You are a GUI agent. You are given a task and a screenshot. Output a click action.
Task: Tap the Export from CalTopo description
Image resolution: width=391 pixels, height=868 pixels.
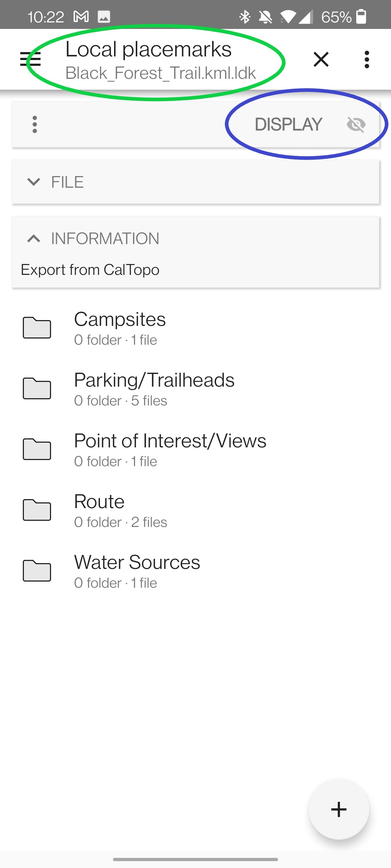click(90, 270)
